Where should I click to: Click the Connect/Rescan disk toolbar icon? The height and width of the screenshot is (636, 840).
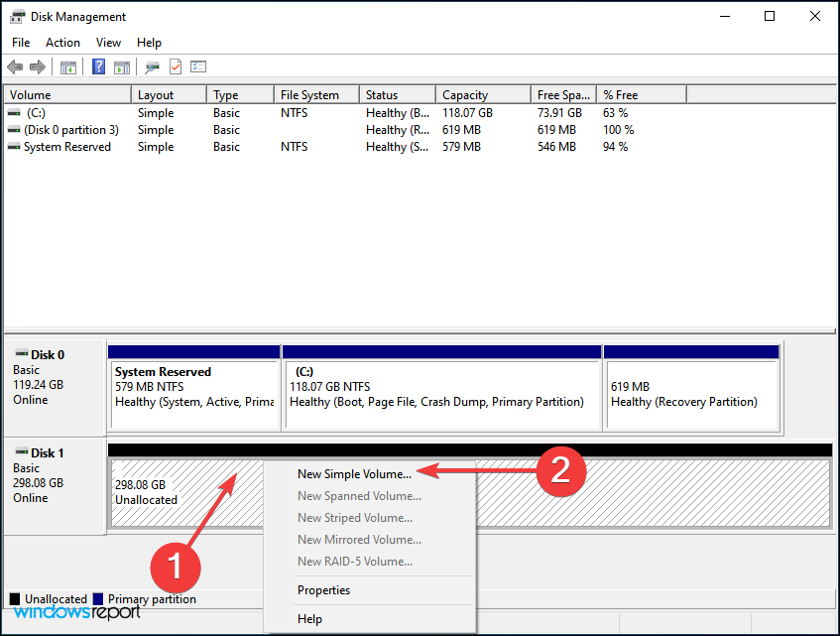pos(152,66)
